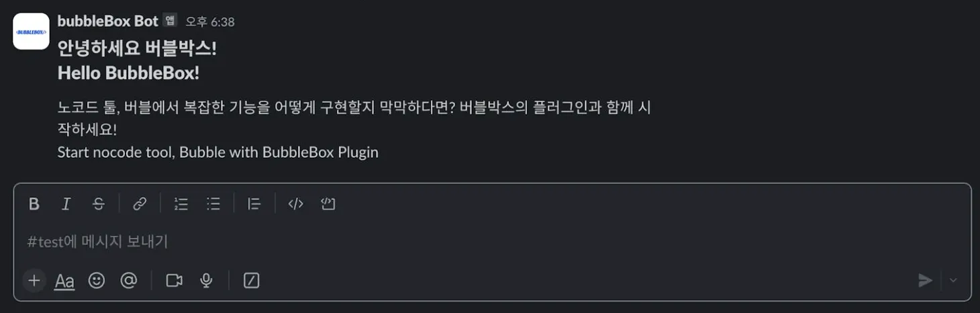The width and height of the screenshot is (980, 313).
Task: Mention someone with the @ button
Action: tap(128, 281)
